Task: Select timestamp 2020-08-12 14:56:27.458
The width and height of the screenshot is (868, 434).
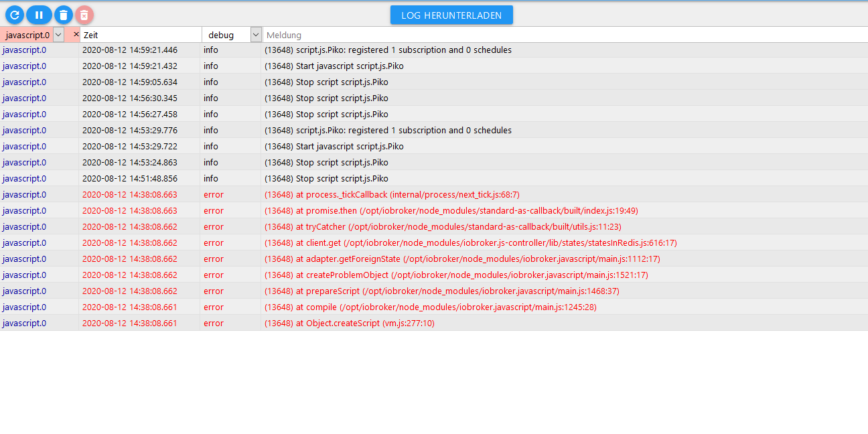Action: 130,114
